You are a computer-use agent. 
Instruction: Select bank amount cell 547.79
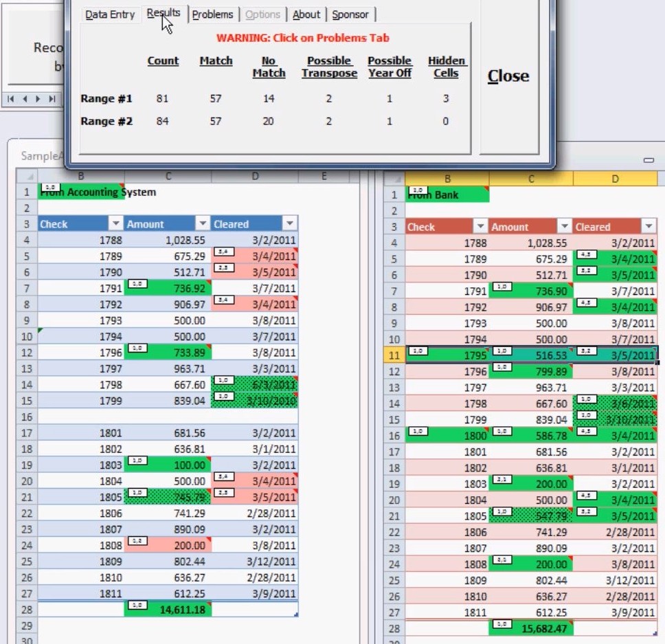pos(530,516)
